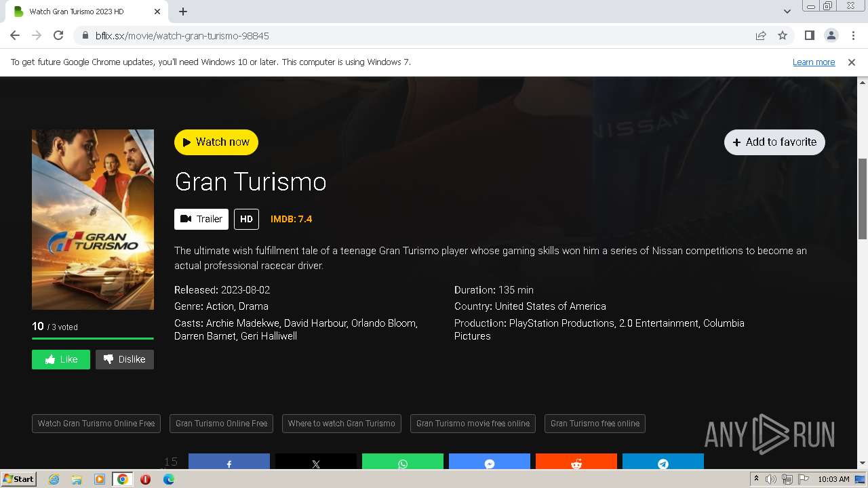Viewport: 868px width, 488px height.
Task: Open 'Gran Turismo movie free online' tag
Action: click(473, 424)
